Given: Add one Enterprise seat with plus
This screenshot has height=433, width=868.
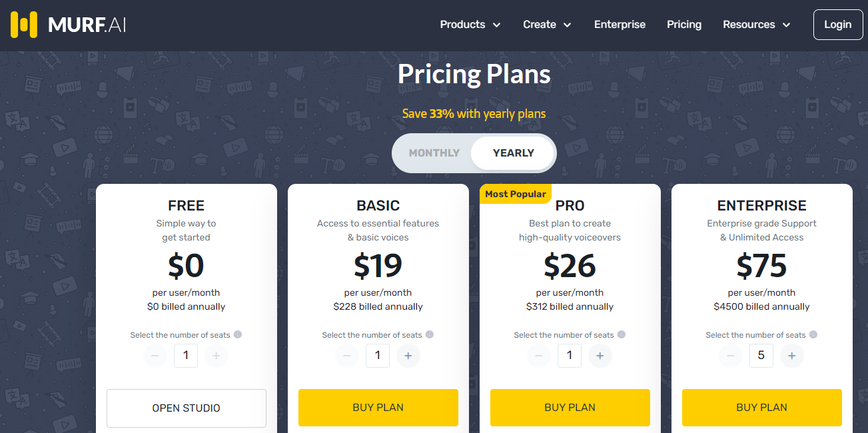Looking at the screenshot, I should click(x=792, y=356).
